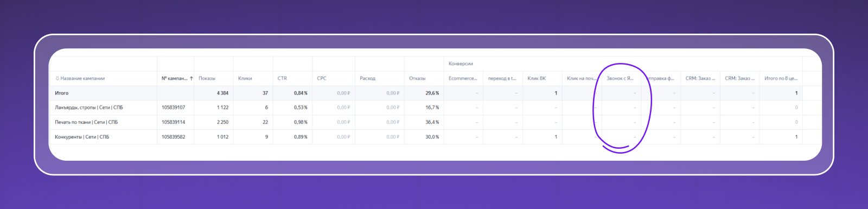Screen dimensions: 868x209
Task: Select the Звонок с Я... column header
Action: click(620, 79)
